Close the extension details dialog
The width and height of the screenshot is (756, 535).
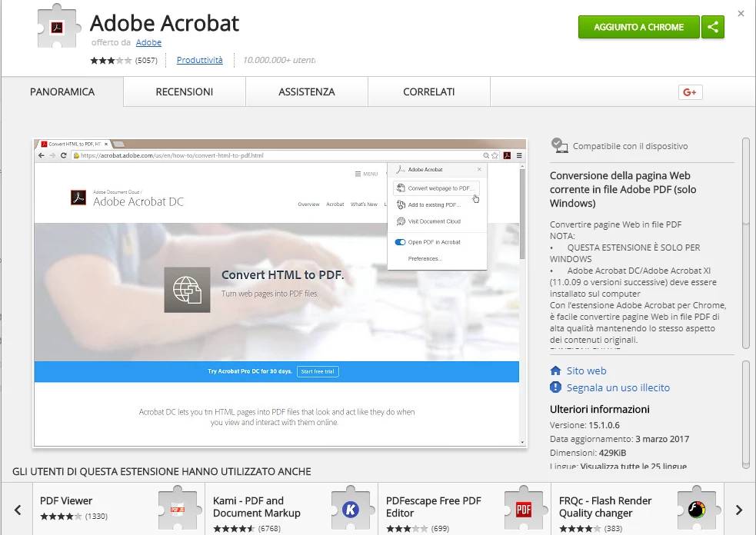coord(741,14)
